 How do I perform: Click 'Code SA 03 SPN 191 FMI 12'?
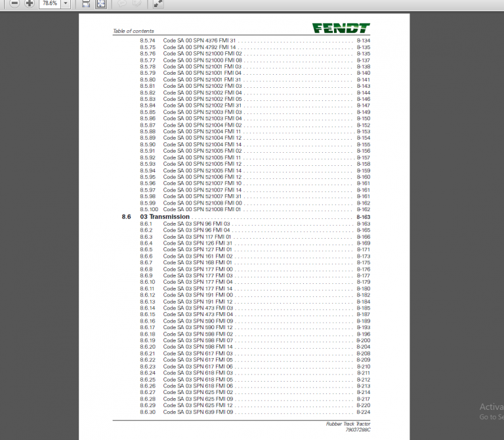(198, 302)
